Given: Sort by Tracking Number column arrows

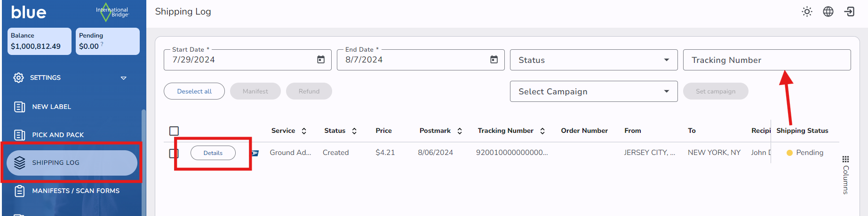Looking at the screenshot, I should [x=542, y=131].
